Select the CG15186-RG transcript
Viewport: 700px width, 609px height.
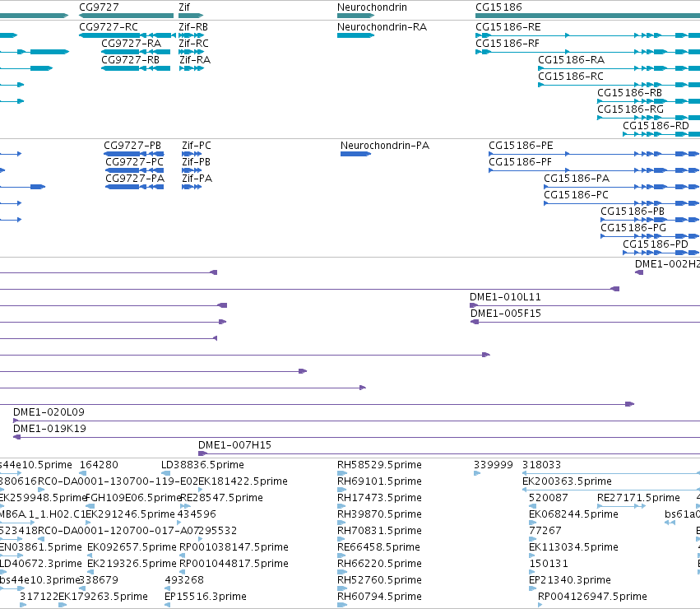coord(630,109)
